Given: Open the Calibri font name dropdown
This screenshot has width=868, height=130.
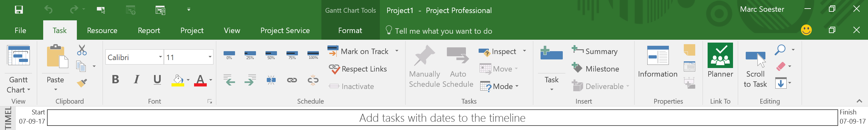Looking at the screenshot, I should [160, 57].
